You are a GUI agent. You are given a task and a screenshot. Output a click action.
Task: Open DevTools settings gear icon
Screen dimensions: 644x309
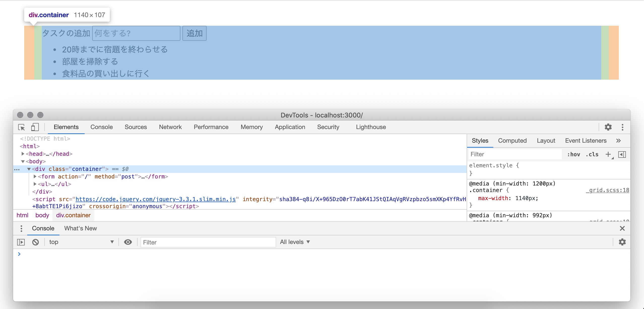pyautogui.click(x=608, y=127)
